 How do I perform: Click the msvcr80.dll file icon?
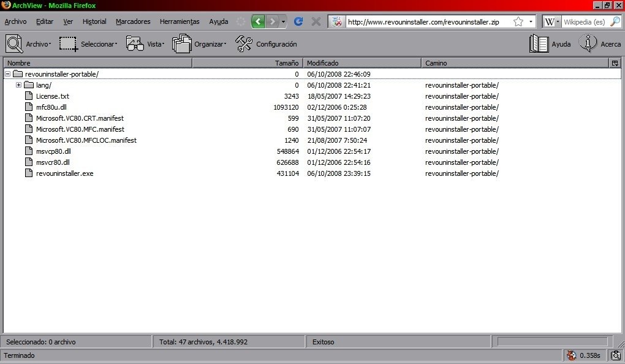(x=29, y=162)
